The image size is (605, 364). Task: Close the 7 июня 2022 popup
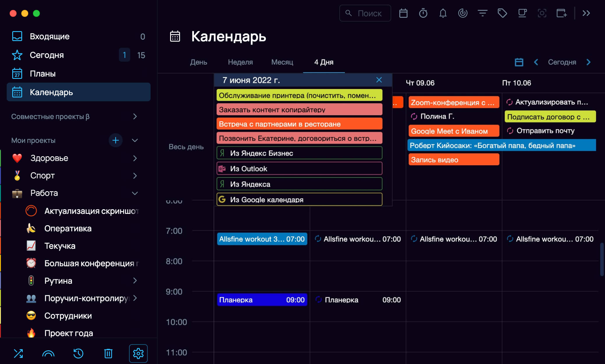(379, 80)
